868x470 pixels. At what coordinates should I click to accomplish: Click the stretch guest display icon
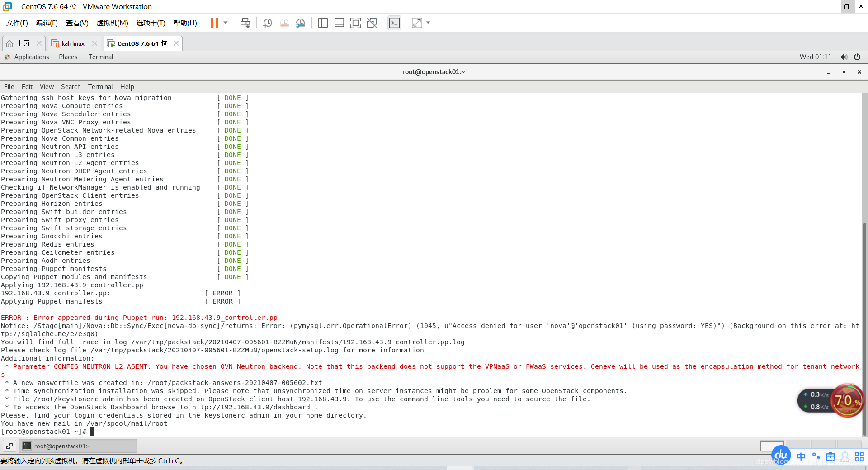pyautogui.click(x=417, y=23)
